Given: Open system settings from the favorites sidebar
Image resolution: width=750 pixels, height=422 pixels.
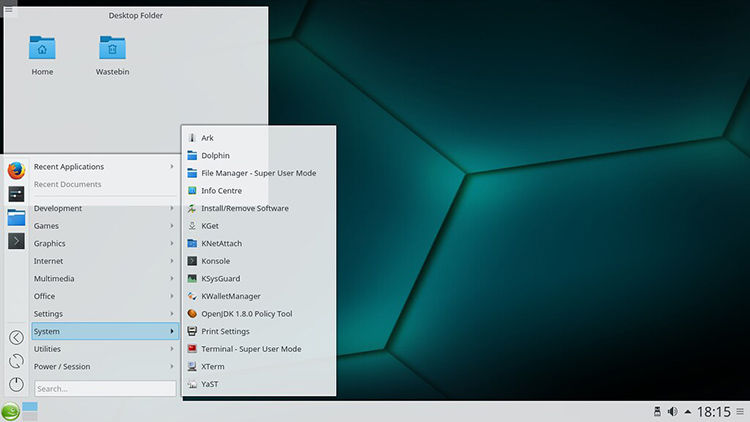Looking at the screenshot, I should (16, 194).
